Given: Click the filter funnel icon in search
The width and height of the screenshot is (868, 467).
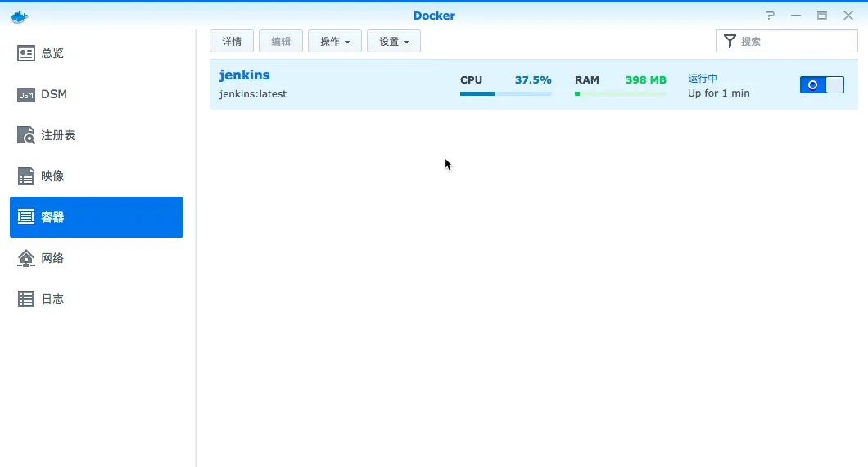Looking at the screenshot, I should (730, 41).
